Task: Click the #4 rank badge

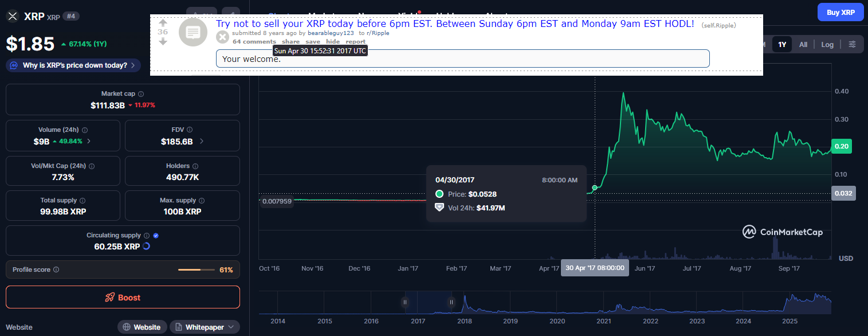Action: coord(71,16)
